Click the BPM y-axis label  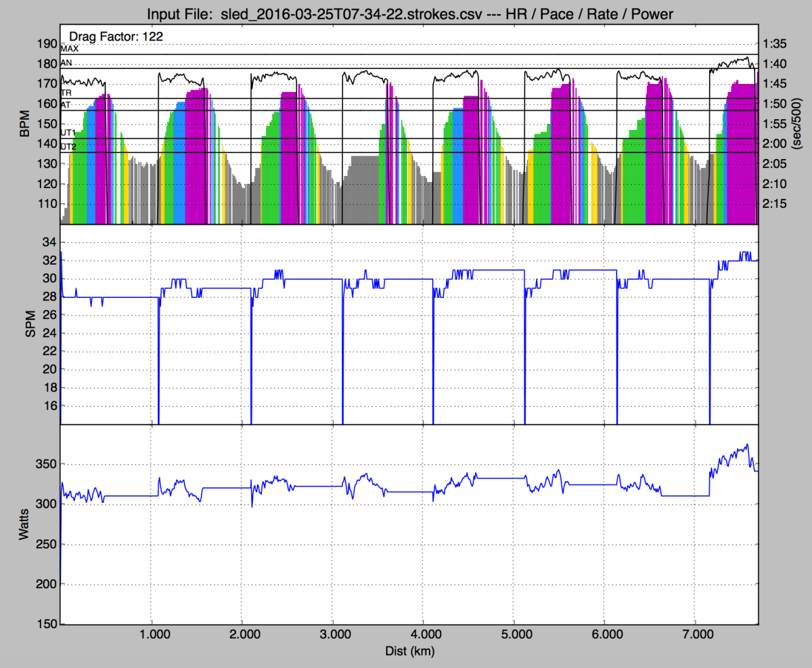(25, 125)
